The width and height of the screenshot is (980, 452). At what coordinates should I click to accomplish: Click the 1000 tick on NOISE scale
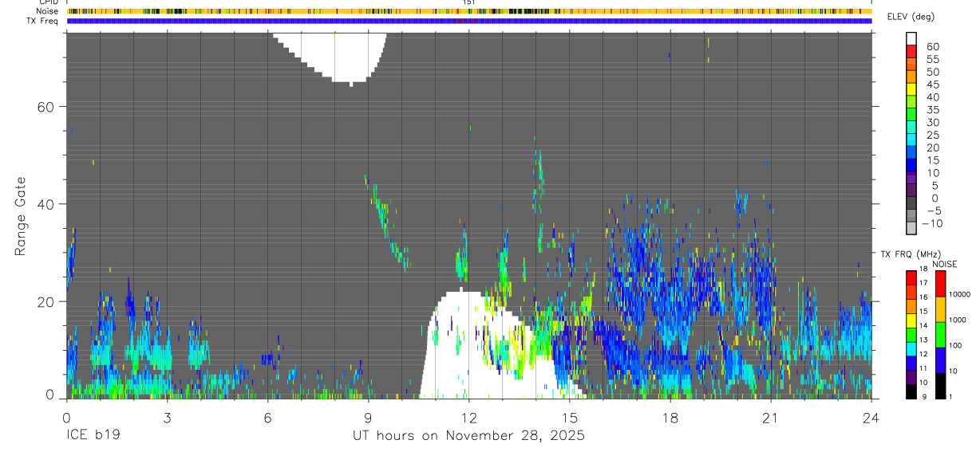(957, 320)
